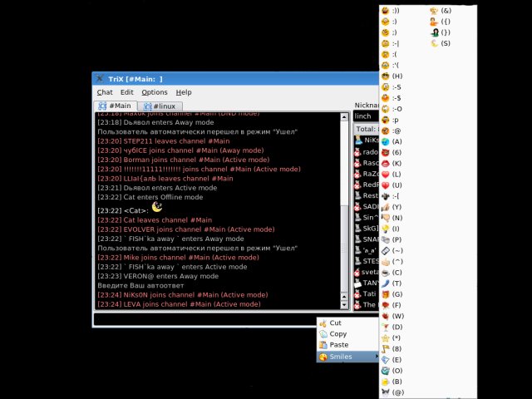This screenshot has width=532, height=399.
Task: Select user sveta in the user list
Action: (x=366, y=272)
